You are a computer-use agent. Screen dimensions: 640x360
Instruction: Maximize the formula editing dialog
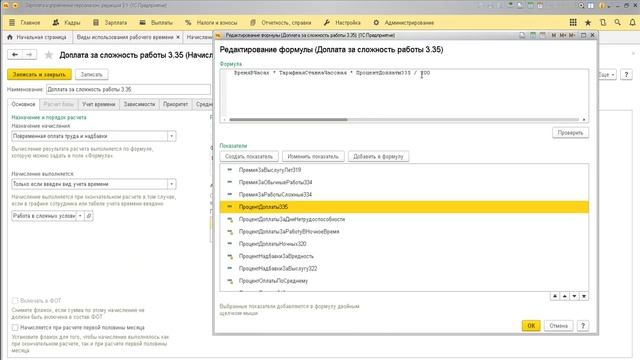point(583,36)
